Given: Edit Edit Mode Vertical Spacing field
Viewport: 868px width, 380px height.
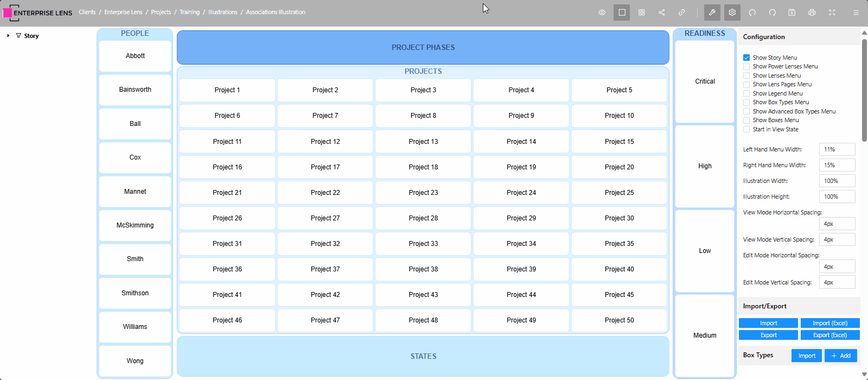Looking at the screenshot, I should pyautogui.click(x=837, y=282).
